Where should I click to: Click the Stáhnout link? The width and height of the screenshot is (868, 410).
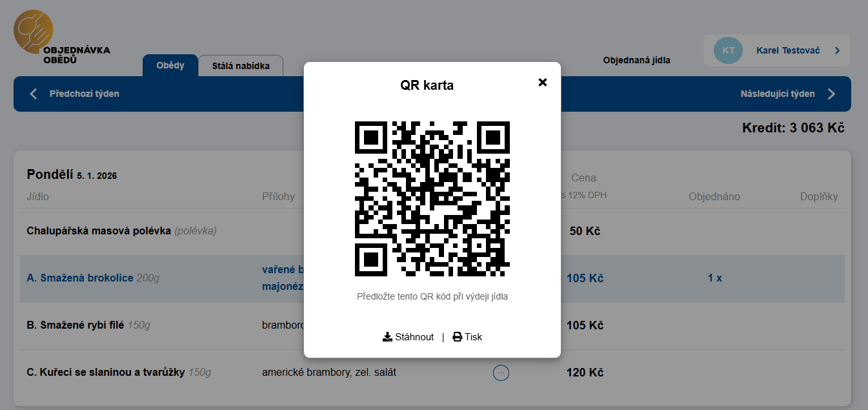tap(408, 337)
